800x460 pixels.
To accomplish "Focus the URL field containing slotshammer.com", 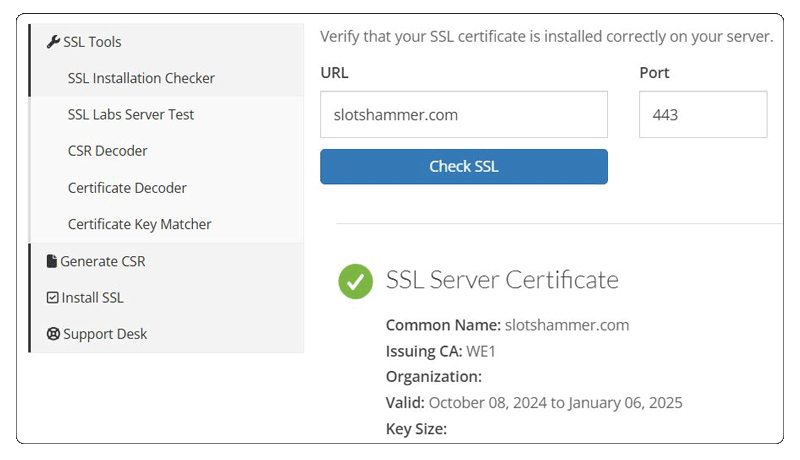I will [x=463, y=115].
